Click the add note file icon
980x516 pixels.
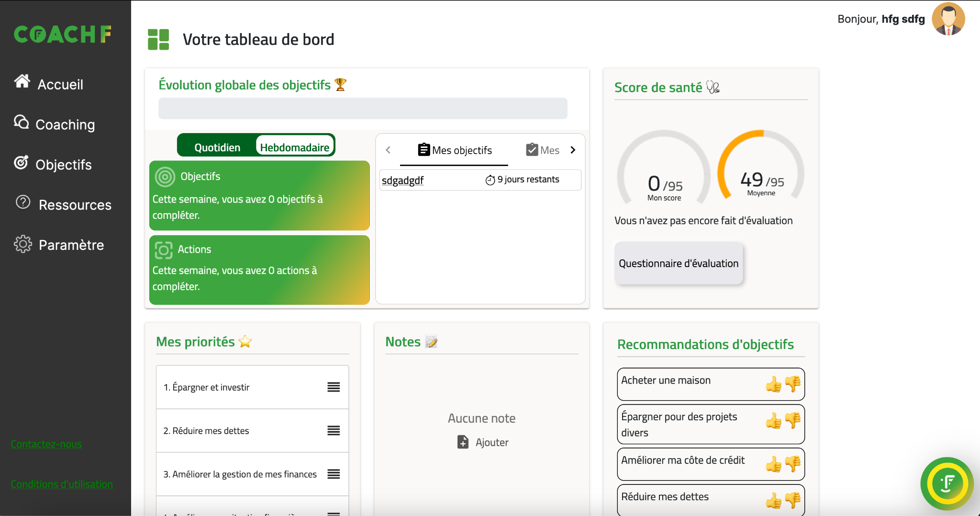463,442
